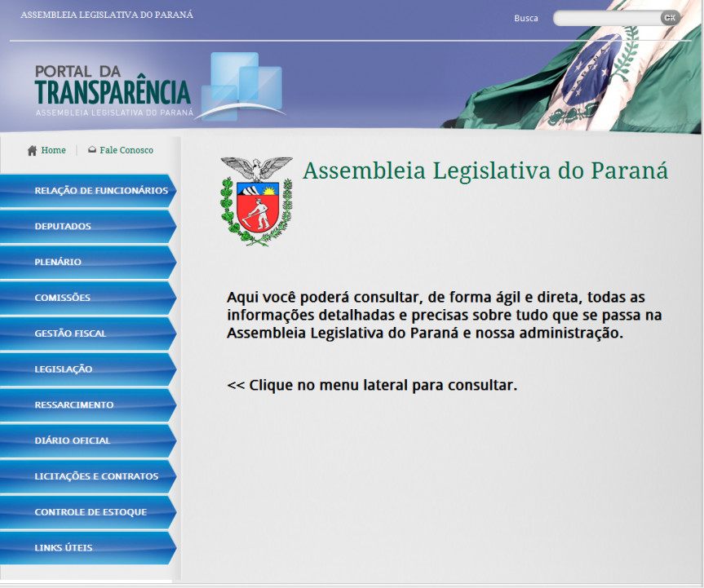
Task: Open Controle de Estoque section
Action: pyautogui.click(x=91, y=512)
